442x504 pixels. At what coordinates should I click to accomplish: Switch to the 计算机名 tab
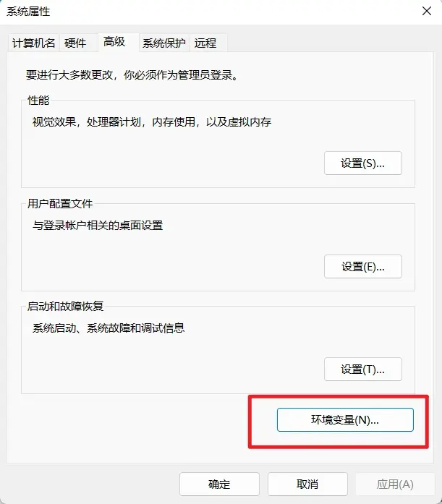pos(33,43)
